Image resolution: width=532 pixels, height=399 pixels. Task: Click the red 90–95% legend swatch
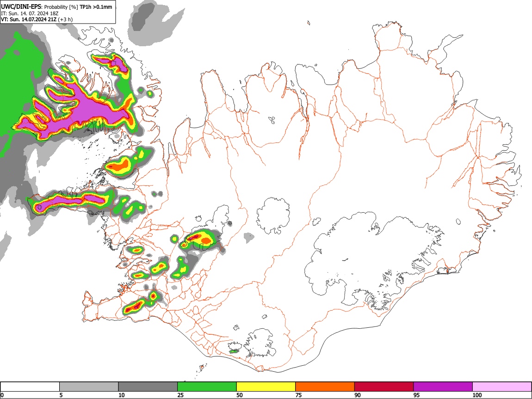(x=384, y=387)
